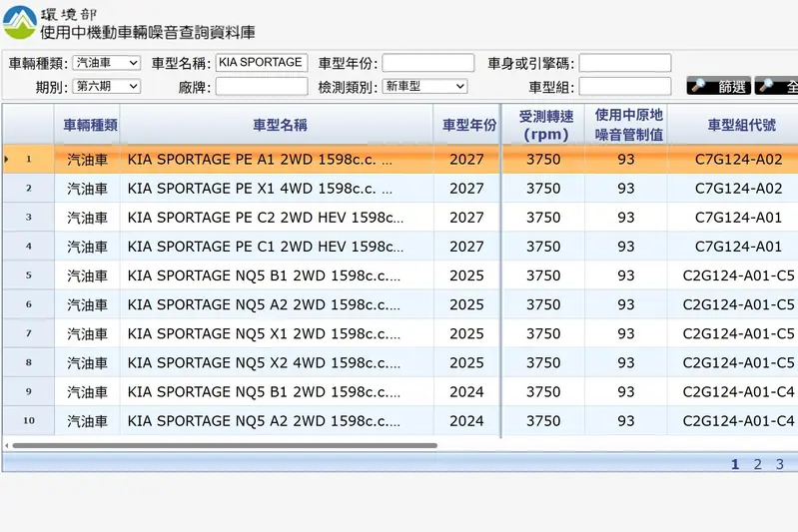Select row KIA SPORTAGE PE C1 2WD HEV
This screenshot has height=532, width=798.
(400, 247)
